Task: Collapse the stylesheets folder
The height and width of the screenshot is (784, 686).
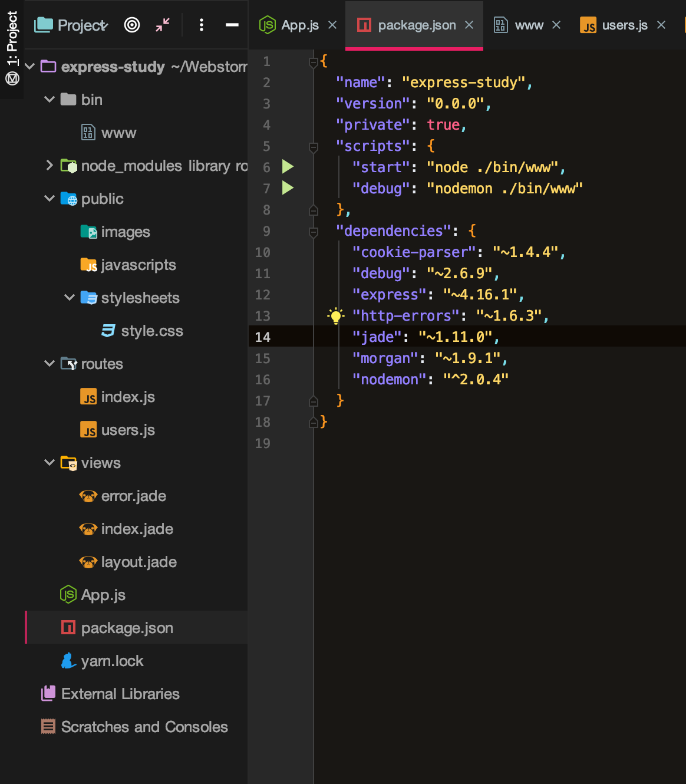Action: [x=70, y=298]
